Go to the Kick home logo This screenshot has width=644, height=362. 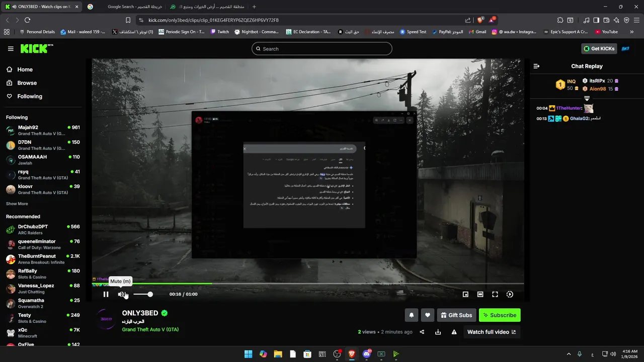point(37,48)
